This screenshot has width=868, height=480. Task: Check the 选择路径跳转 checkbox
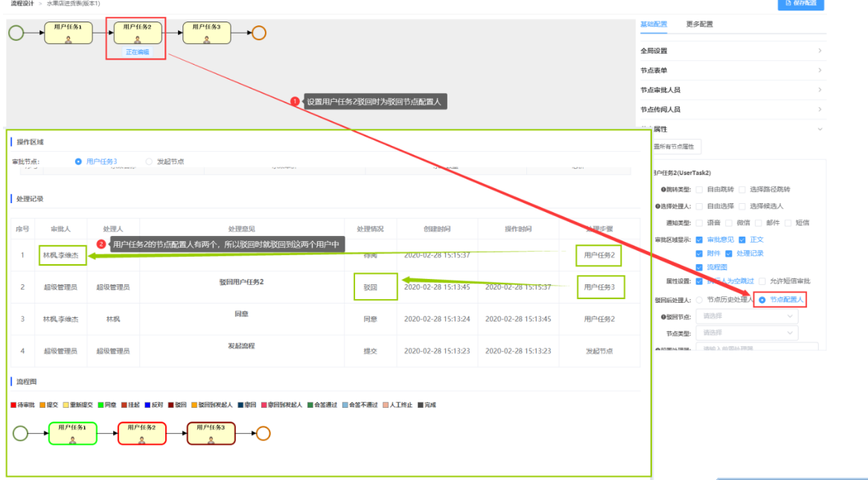[742, 189]
